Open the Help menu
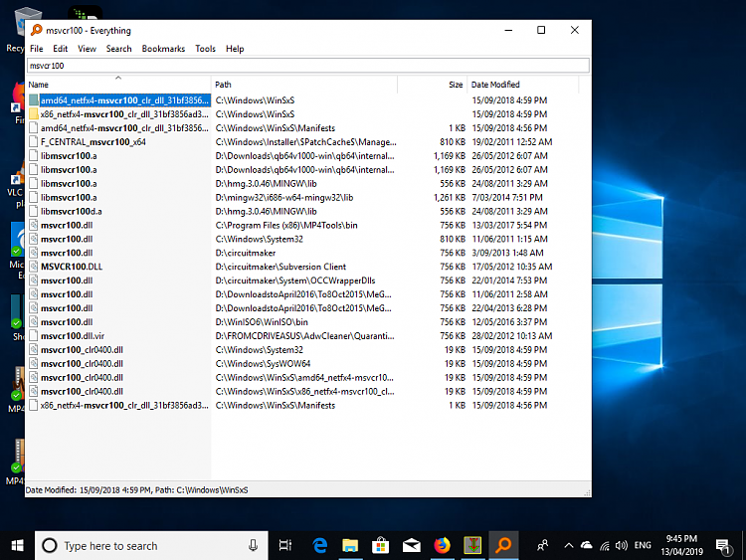 coord(235,49)
